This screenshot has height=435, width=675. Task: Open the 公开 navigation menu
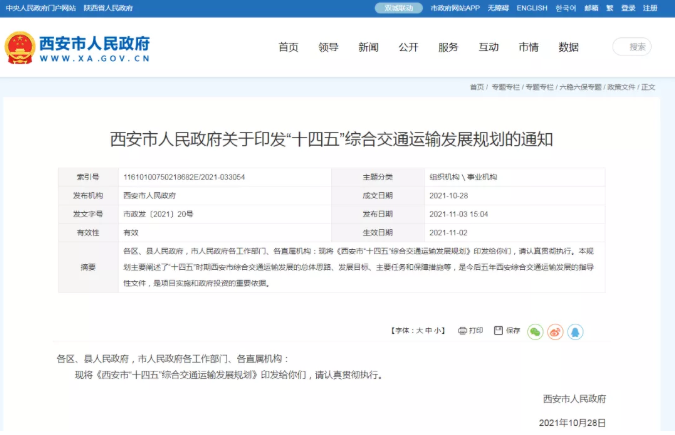point(408,47)
